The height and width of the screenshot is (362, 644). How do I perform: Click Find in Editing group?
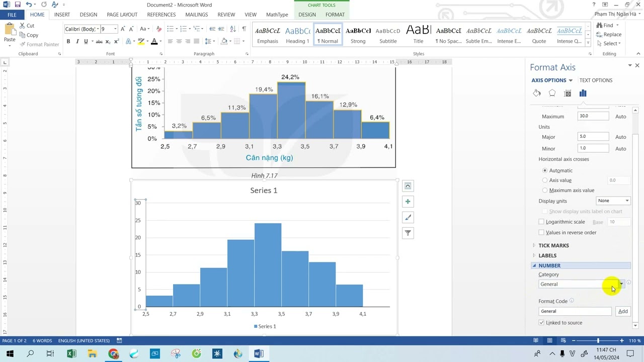point(607,25)
